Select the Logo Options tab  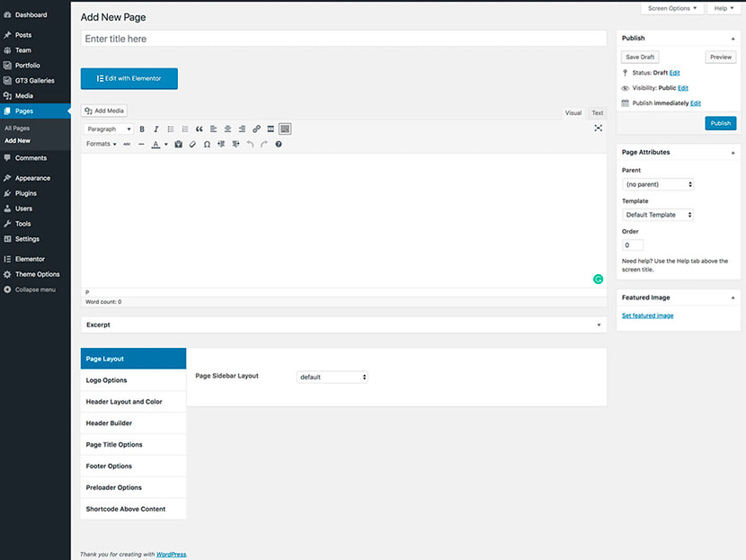(x=133, y=380)
